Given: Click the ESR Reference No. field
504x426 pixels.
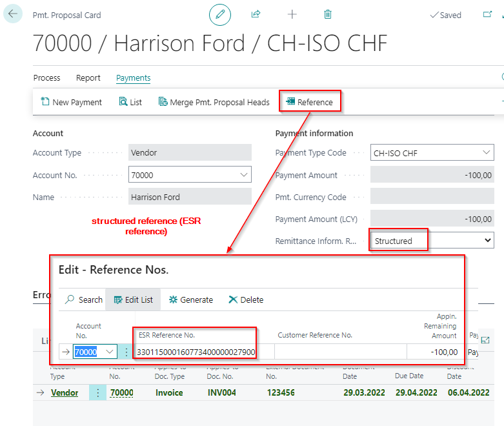Looking at the screenshot, I should click(196, 352).
